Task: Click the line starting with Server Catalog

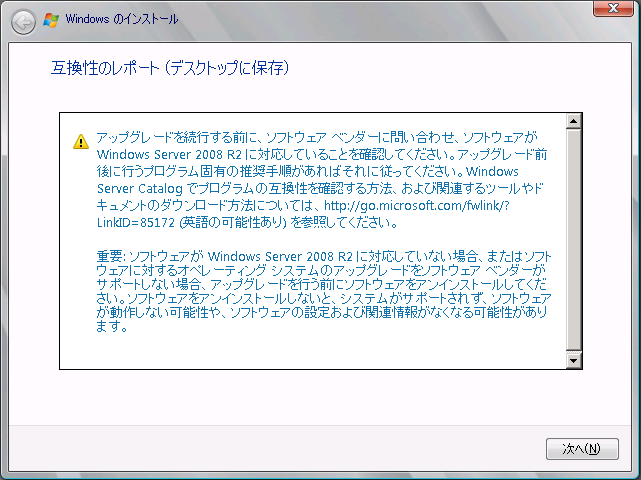Action: click(x=320, y=188)
